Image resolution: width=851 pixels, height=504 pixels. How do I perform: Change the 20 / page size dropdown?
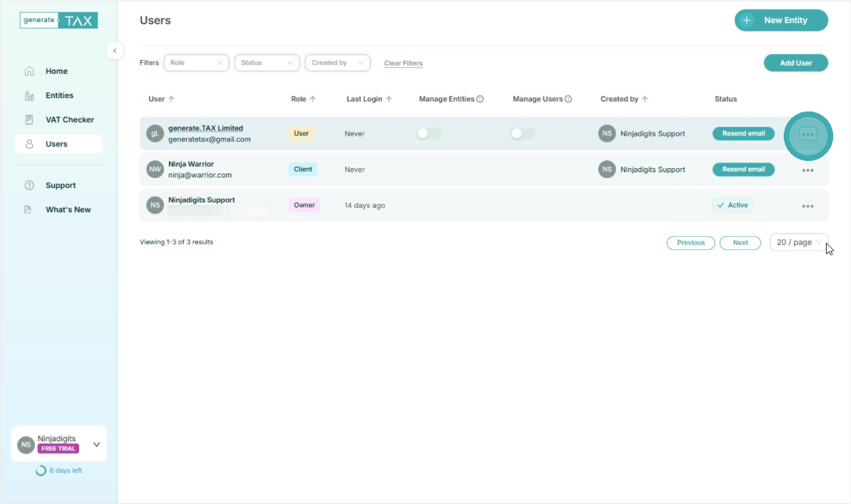(x=798, y=242)
